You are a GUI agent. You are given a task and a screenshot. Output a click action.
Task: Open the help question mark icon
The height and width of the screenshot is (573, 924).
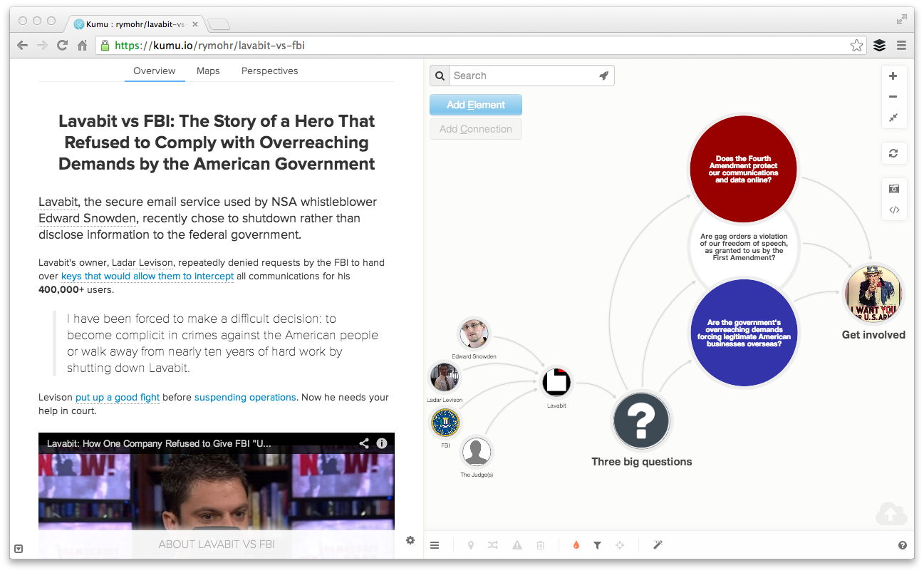pyautogui.click(x=903, y=545)
